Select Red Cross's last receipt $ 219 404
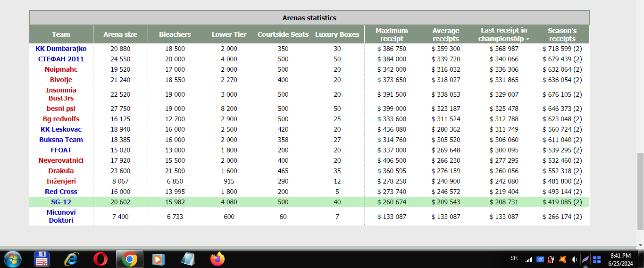The height and width of the screenshot is (268, 644). coord(504,192)
